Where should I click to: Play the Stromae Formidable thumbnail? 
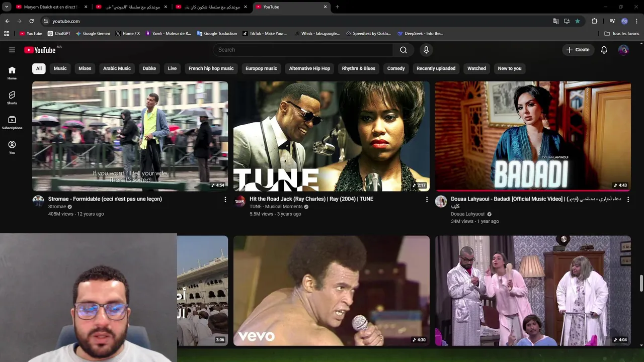click(x=130, y=136)
